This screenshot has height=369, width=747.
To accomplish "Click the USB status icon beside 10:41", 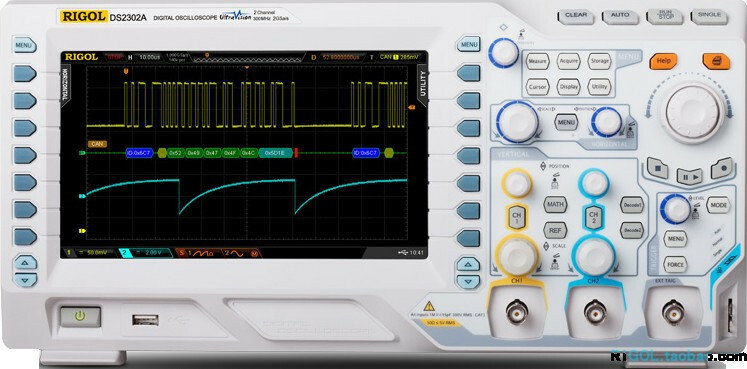I will pos(403,253).
